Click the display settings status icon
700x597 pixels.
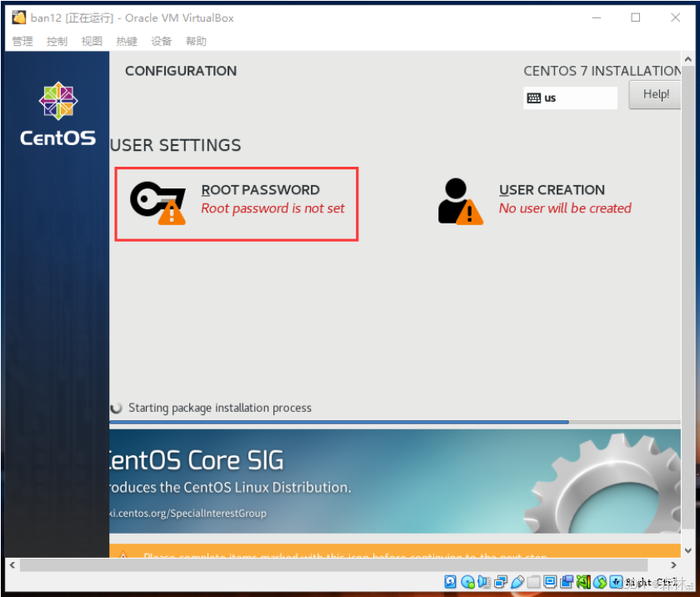[x=550, y=581]
